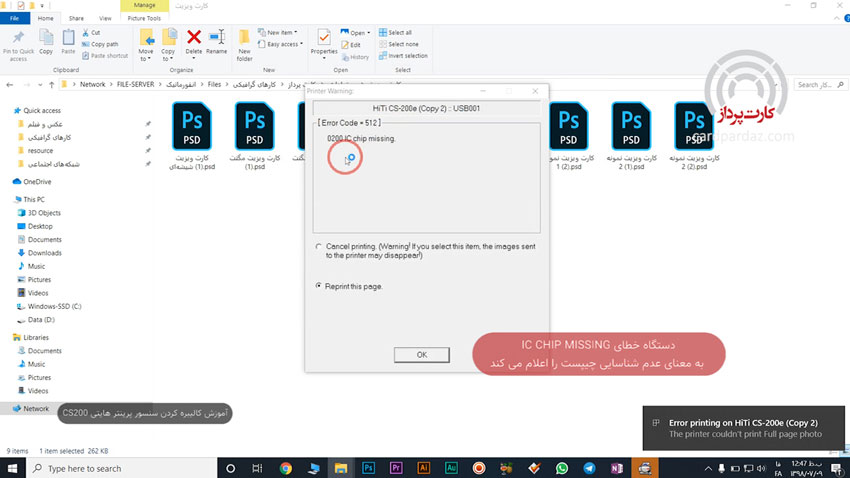Viewport: 850px width, 478px height.
Task: Click the Back navigation arrow
Action: [x=10, y=85]
